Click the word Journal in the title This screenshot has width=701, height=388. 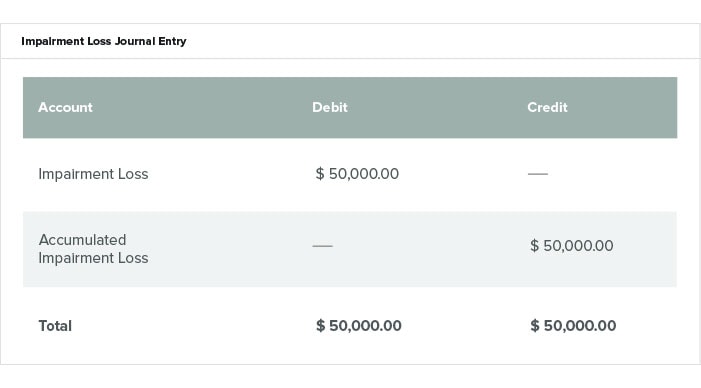(135, 41)
